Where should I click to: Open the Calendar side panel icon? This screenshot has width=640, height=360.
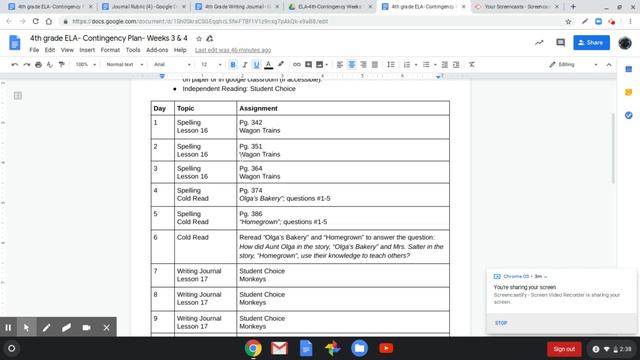point(629,69)
